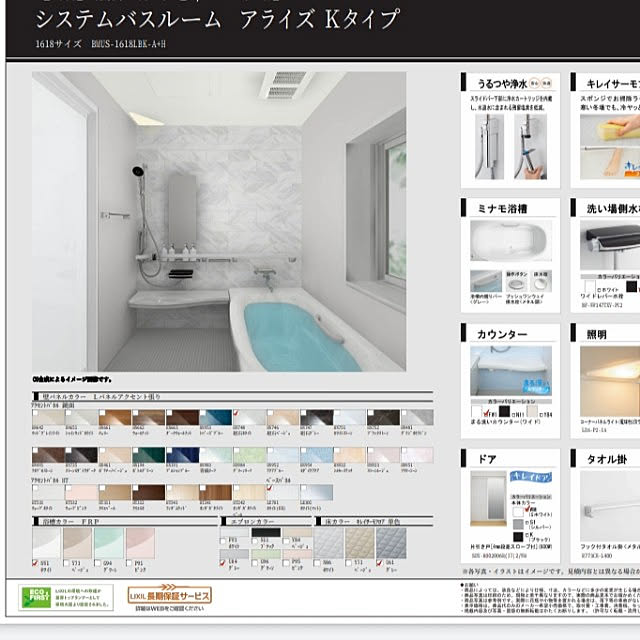The image size is (640, 640).
Task: Uncheck the S51 white bathtub color checkbox
Action: coord(35,563)
